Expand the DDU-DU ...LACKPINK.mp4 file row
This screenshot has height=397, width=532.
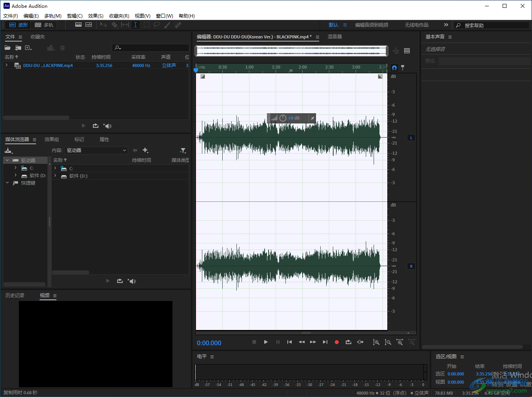pyautogui.click(x=7, y=65)
